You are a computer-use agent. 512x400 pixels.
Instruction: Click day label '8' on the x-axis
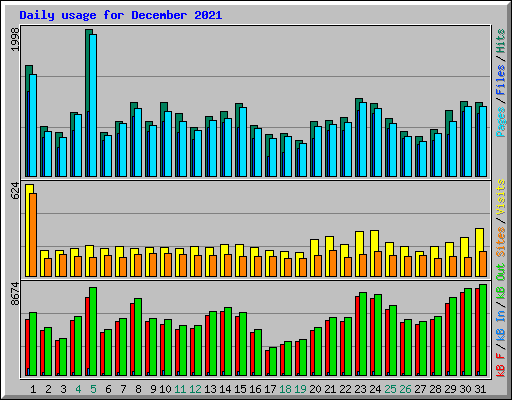pos(138,389)
